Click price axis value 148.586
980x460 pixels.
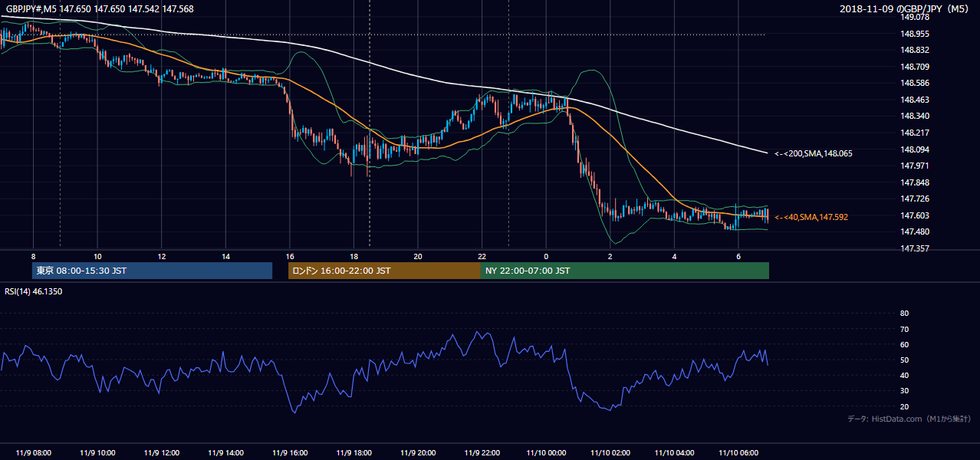916,83
